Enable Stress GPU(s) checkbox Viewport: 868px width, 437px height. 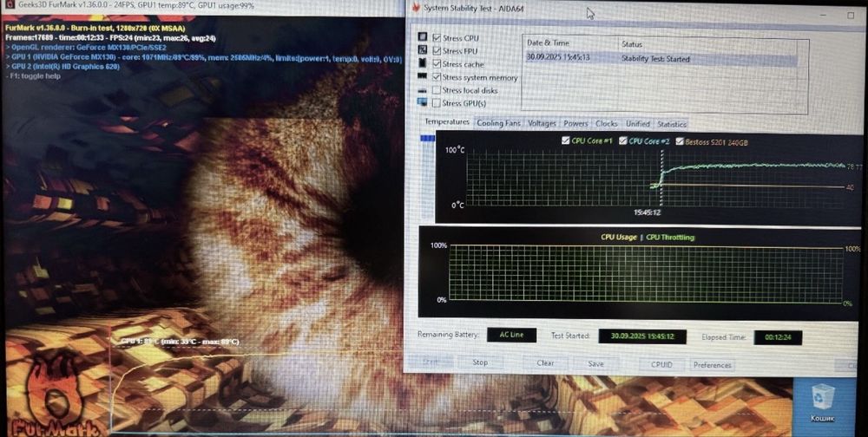tap(437, 103)
